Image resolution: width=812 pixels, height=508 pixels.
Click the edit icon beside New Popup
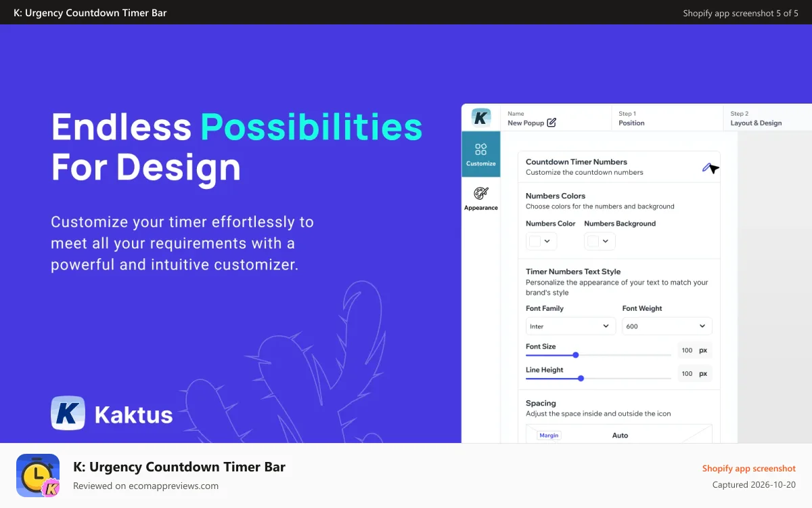[x=551, y=123]
